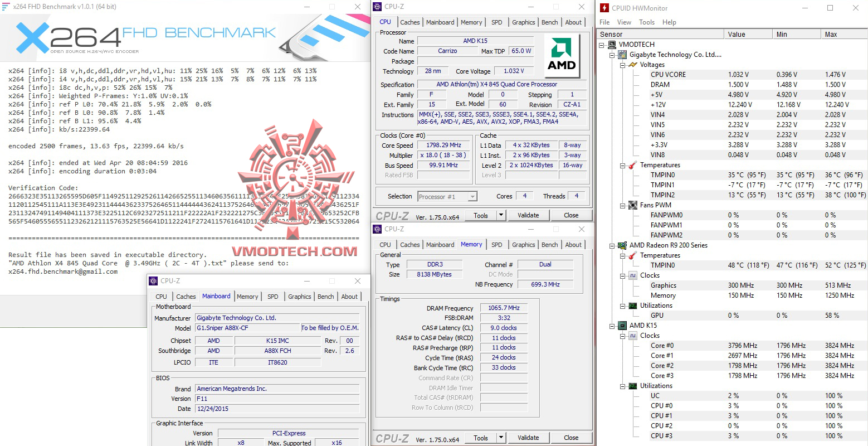Click the Value column header in HWMonitor
This screenshot has height=446, width=868.
click(748, 35)
